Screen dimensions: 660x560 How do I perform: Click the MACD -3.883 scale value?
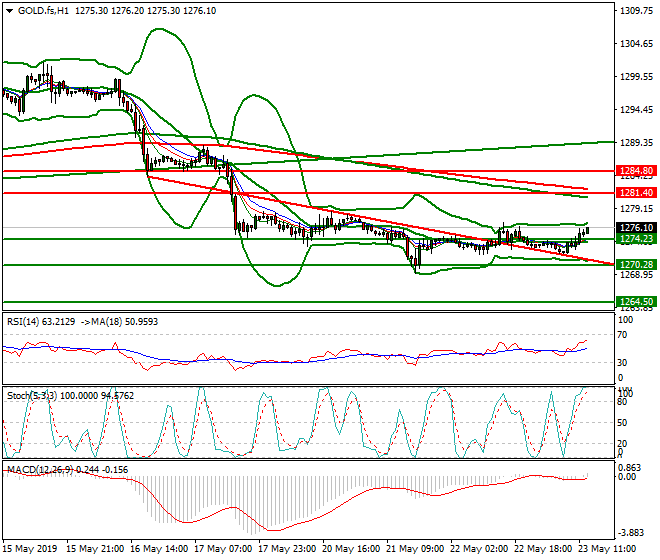click(630, 533)
